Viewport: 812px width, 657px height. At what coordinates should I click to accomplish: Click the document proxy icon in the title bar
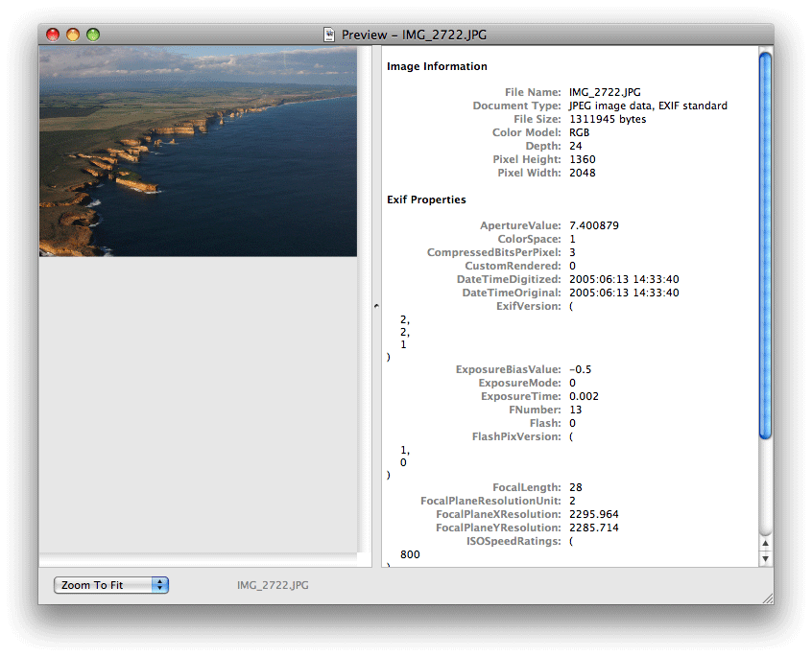(x=327, y=34)
